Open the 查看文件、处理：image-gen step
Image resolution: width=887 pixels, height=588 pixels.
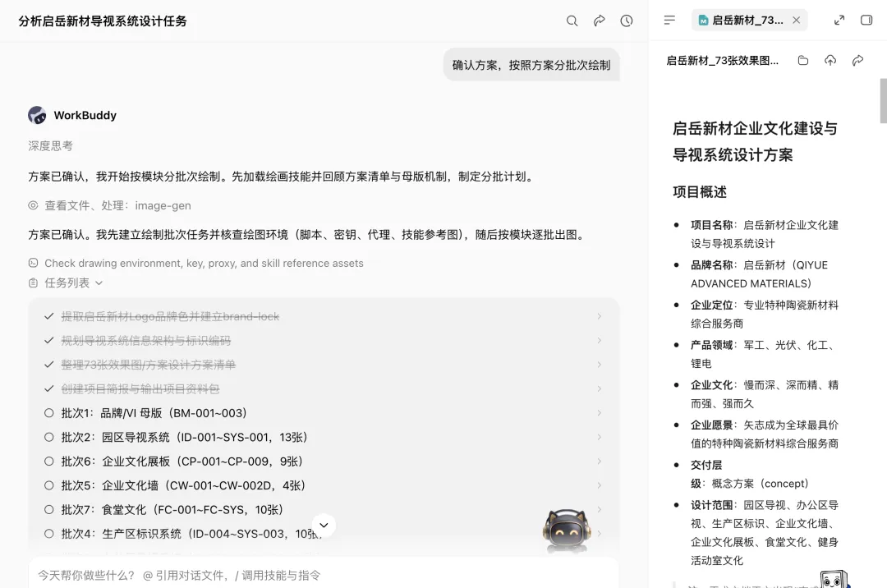pyautogui.click(x=117, y=205)
